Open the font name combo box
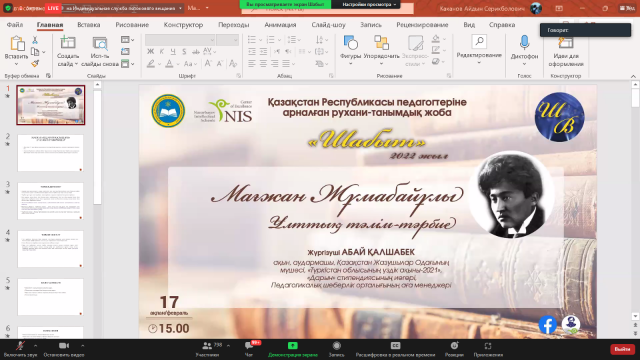Image resolution: width=640 pixels, height=360 pixels. [180, 40]
